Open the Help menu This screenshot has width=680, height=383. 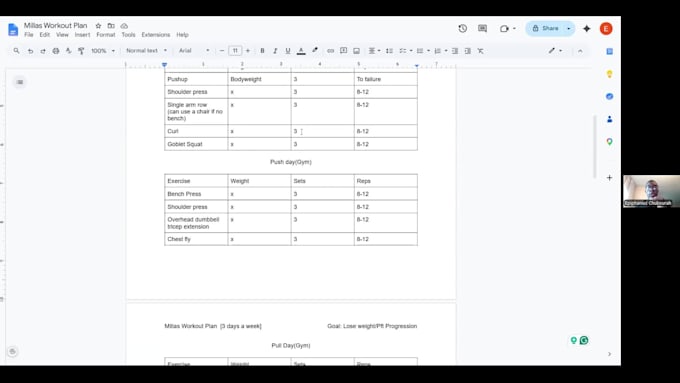point(182,35)
